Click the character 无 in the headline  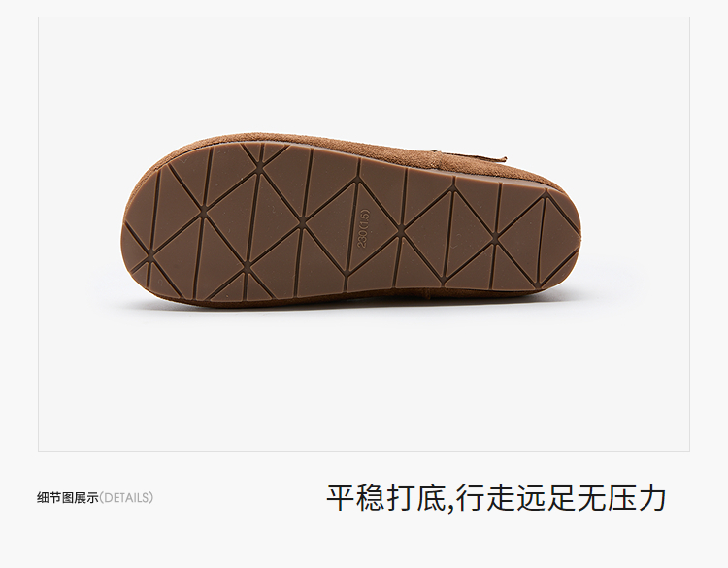pos(591,498)
